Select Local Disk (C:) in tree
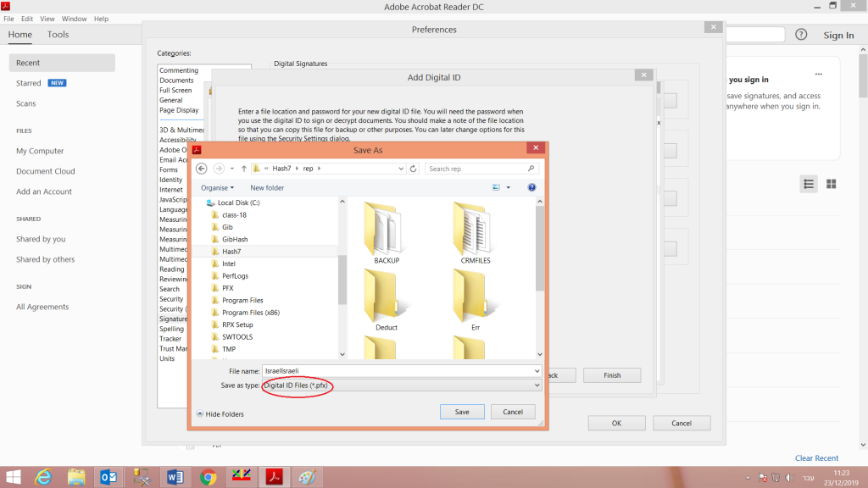 pos(238,202)
